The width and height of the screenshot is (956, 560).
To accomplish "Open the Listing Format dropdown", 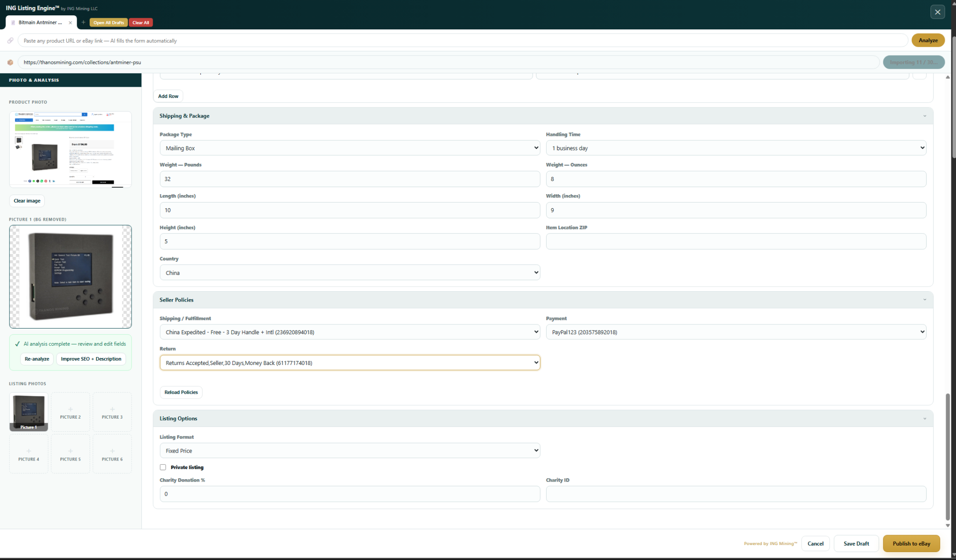I will coord(350,450).
